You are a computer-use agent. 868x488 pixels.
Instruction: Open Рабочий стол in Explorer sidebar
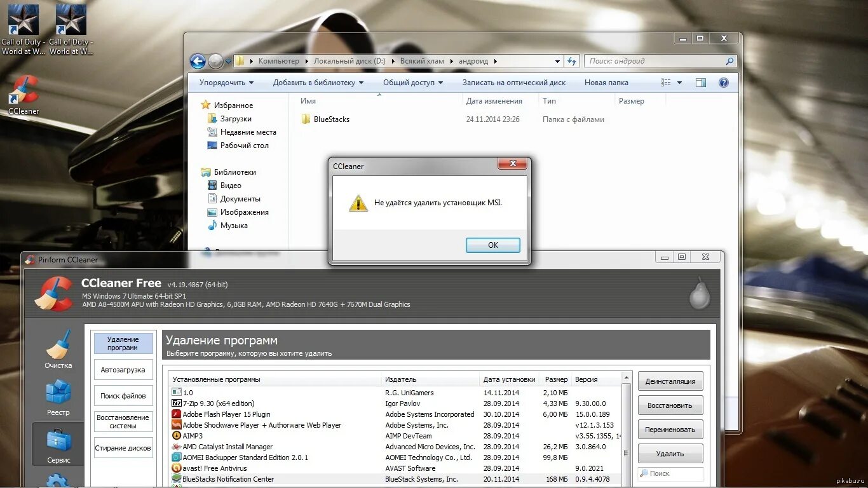coord(238,146)
